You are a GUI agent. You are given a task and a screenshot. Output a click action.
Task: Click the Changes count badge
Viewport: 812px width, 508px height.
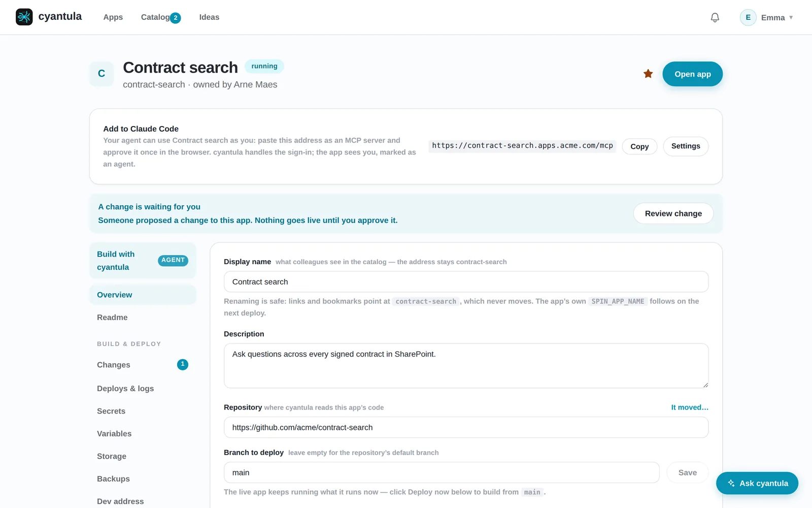[x=183, y=364]
